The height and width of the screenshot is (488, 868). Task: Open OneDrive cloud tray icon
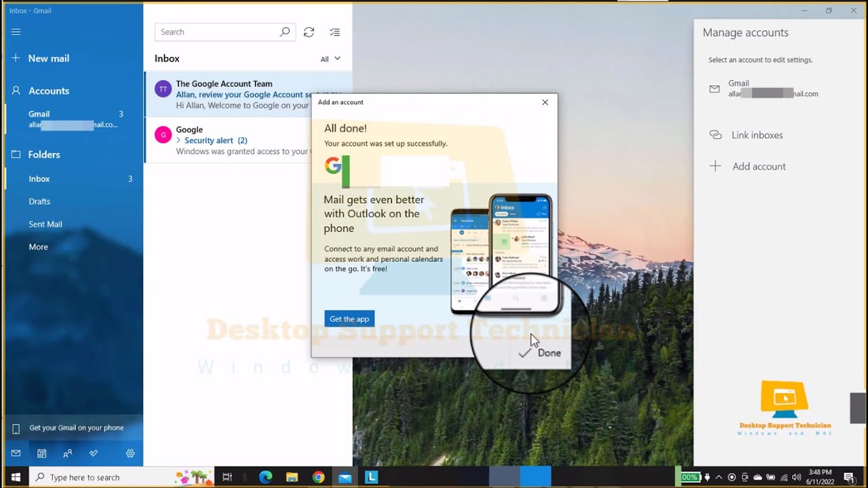tap(757, 477)
